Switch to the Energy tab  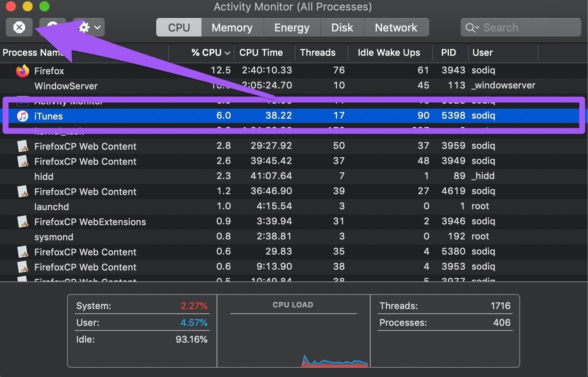pyautogui.click(x=292, y=27)
